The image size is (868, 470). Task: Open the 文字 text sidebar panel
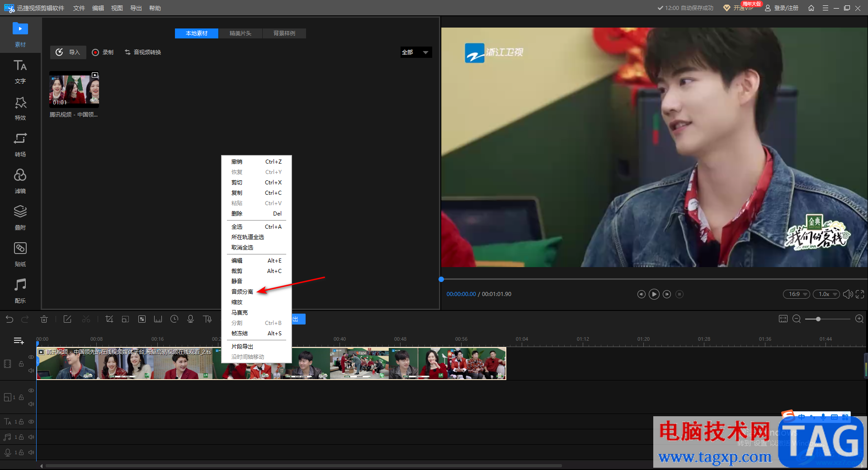[x=20, y=71]
